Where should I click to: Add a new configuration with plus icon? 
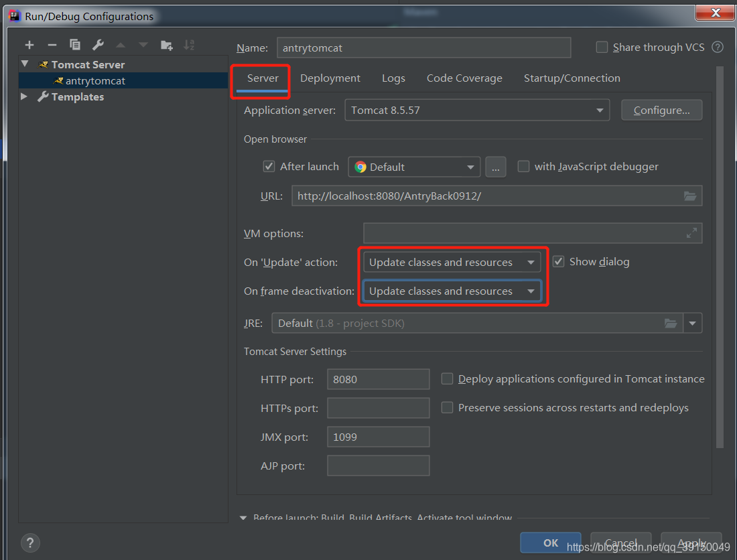(x=29, y=45)
